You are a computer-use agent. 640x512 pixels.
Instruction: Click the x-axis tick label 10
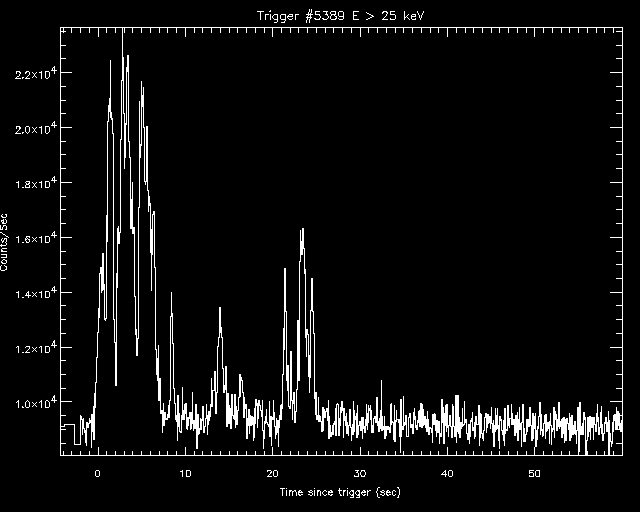coord(185,474)
